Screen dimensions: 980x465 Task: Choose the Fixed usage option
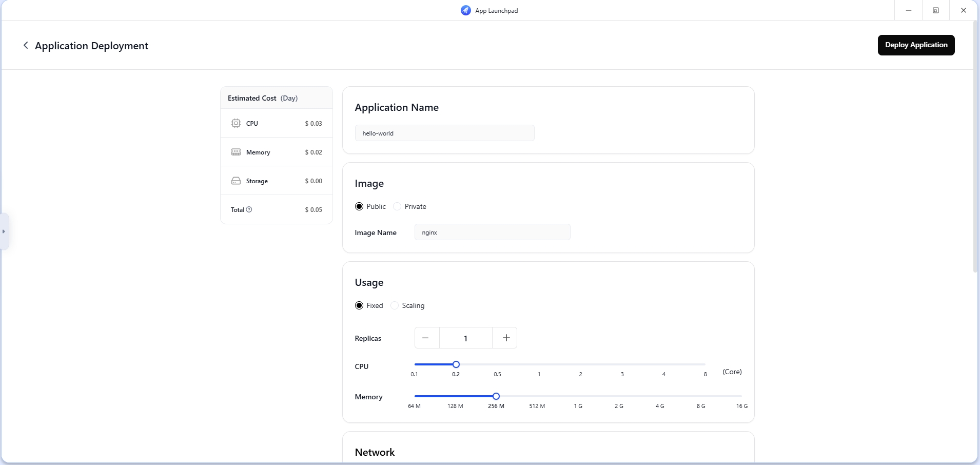[x=359, y=305]
